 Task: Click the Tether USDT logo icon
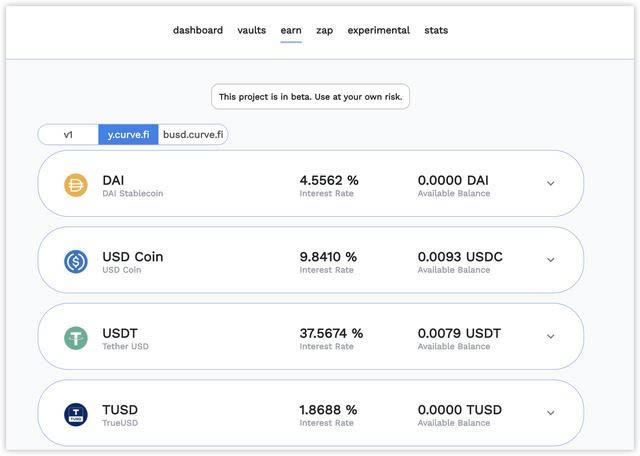[x=76, y=338]
